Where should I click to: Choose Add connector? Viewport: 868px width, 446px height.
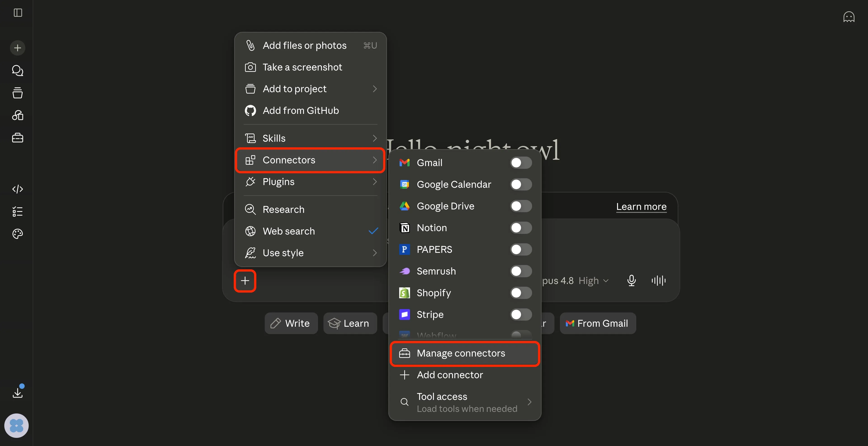(465, 375)
